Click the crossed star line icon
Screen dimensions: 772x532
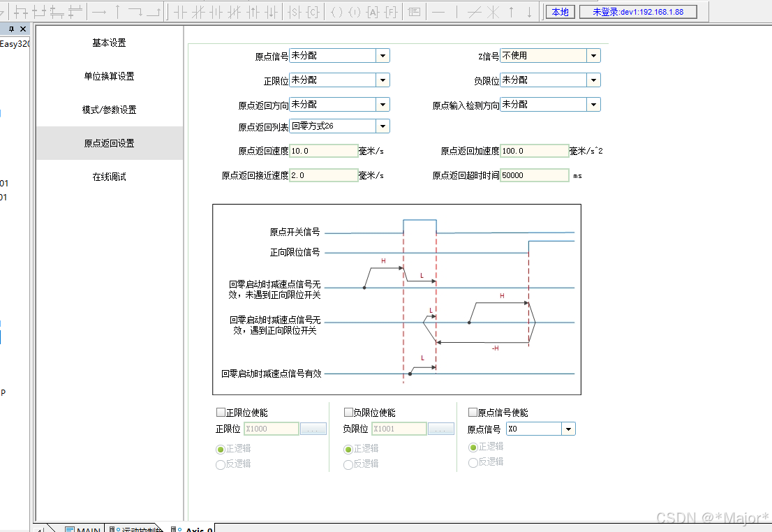pyautogui.click(x=493, y=12)
